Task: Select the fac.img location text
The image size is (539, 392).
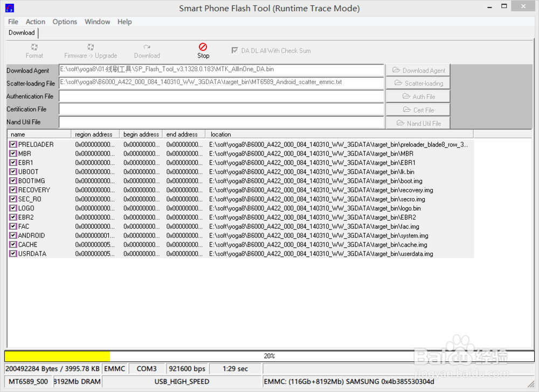Action: click(x=314, y=227)
